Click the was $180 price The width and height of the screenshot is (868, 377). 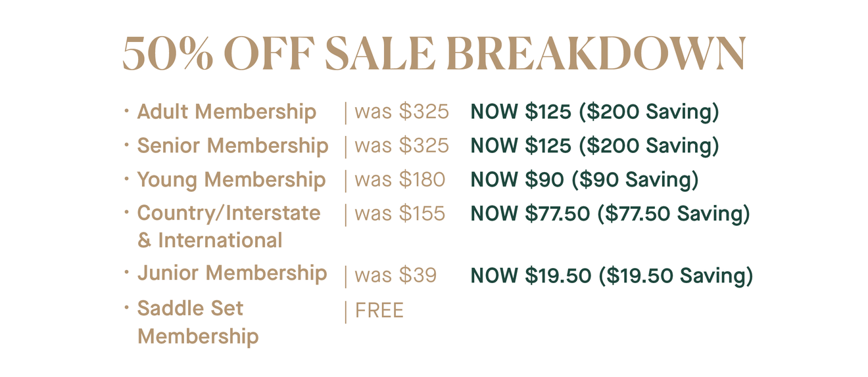coord(399,180)
